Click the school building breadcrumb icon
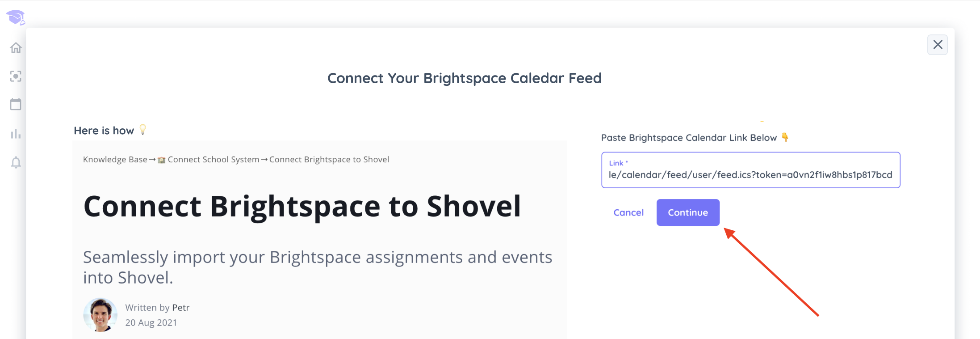 162,160
